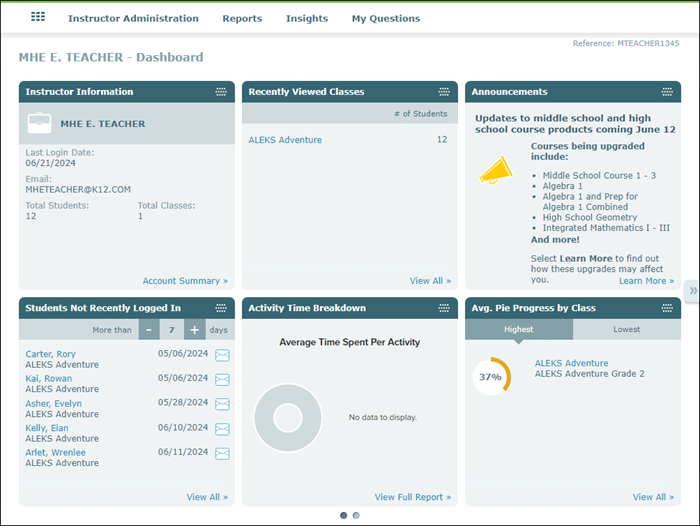The height and width of the screenshot is (526, 700).
Task: Click the 37% pie progress circle
Action: pos(491,377)
